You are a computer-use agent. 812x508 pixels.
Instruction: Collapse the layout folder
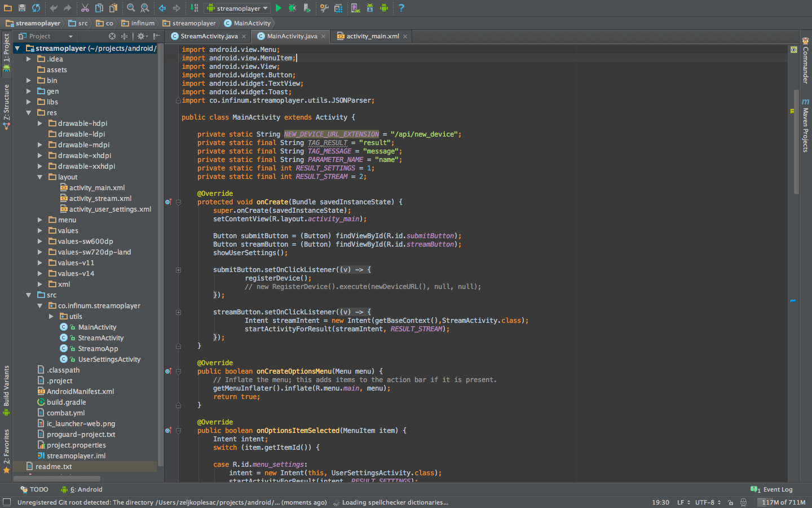coord(40,177)
